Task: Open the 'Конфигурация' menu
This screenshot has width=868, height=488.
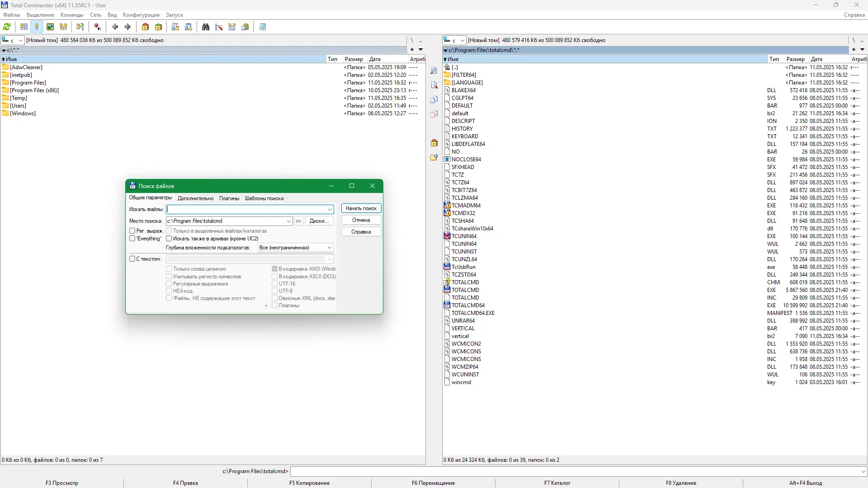Action: tap(141, 15)
